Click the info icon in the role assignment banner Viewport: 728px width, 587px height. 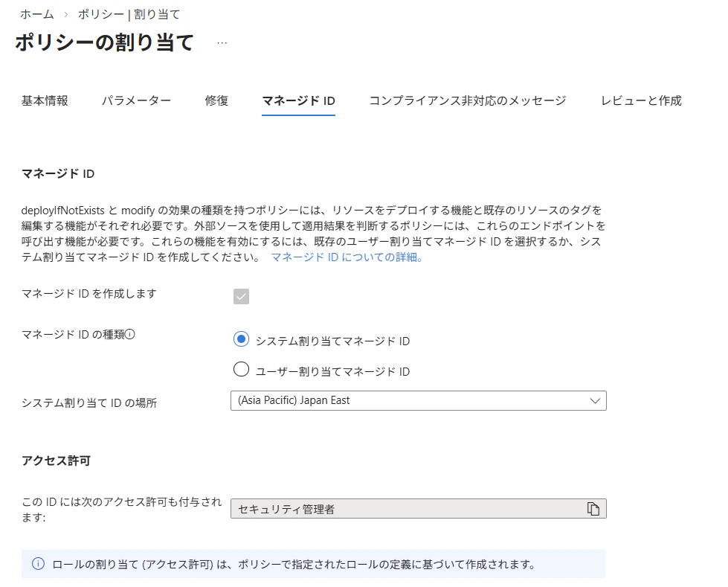coord(38,564)
